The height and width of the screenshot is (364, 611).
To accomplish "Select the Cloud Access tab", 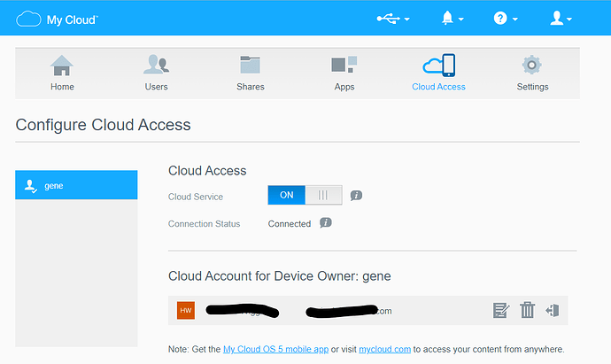I will pyautogui.click(x=438, y=74).
